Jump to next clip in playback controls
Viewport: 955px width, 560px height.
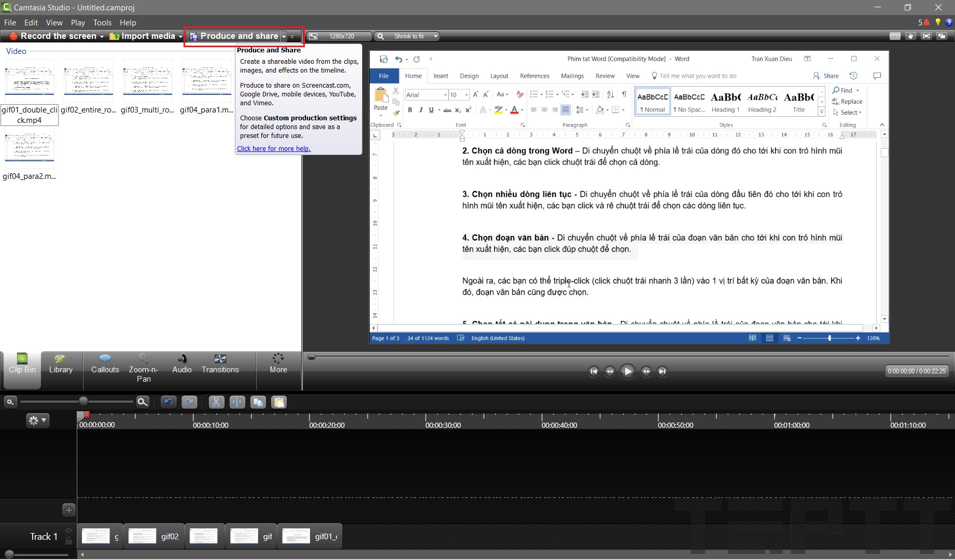point(662,371)
